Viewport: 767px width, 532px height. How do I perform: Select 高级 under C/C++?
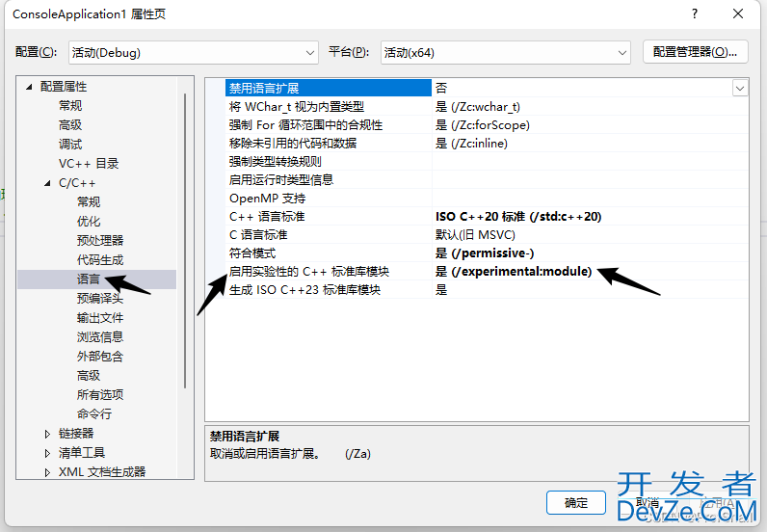[x=89, y=375]
